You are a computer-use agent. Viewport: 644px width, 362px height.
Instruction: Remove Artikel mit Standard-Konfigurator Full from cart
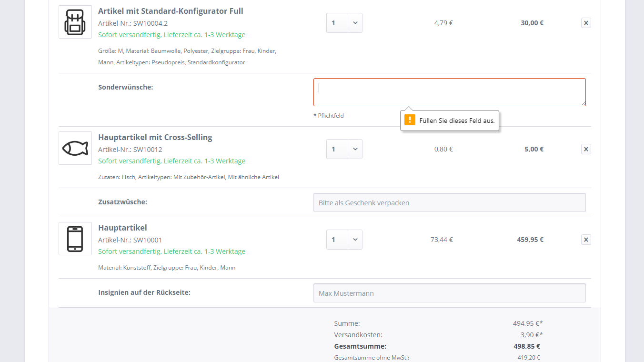[x=586, y=23]
